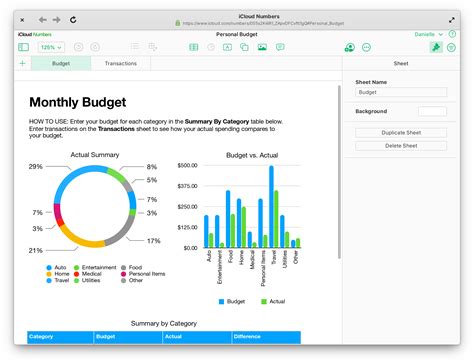This screenshot has width=474, height=362.
Task: Click the browser address URL field
Action: (x=263, y=23)
